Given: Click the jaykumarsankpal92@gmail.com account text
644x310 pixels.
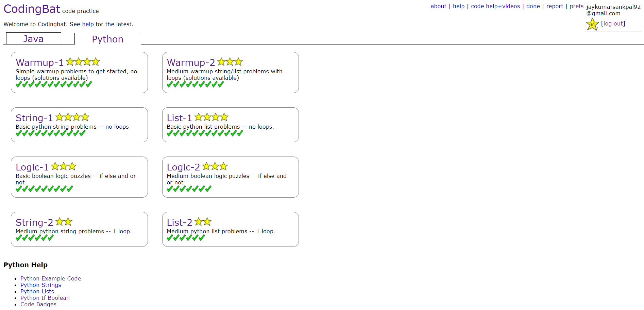Looking at the screenshot, I should point(613,10).
